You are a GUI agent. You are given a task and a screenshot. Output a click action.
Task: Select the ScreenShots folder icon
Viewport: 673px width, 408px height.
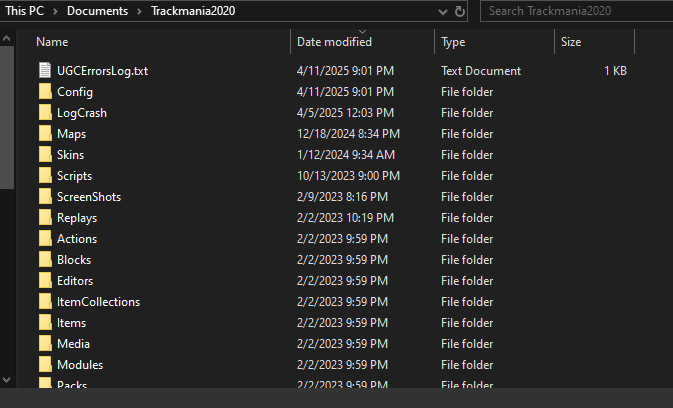point(44,197)
